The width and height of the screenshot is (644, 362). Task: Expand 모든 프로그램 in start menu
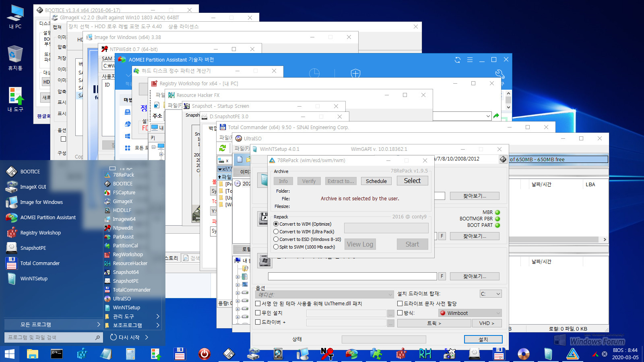pos(53,325)
